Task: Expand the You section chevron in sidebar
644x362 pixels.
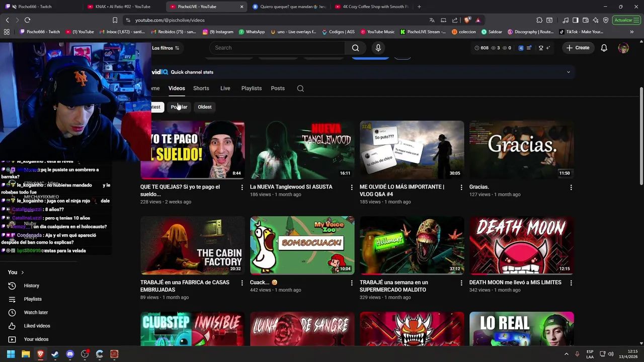Action: 22,273
